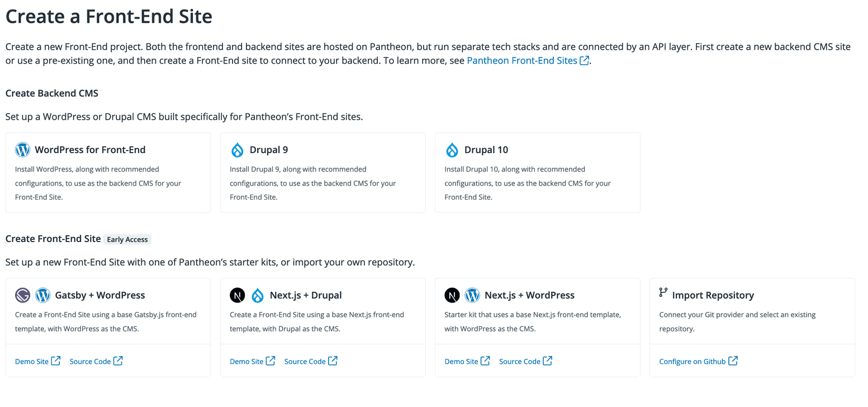View Source Code for Gatsby + WordPress

(89, 361)
